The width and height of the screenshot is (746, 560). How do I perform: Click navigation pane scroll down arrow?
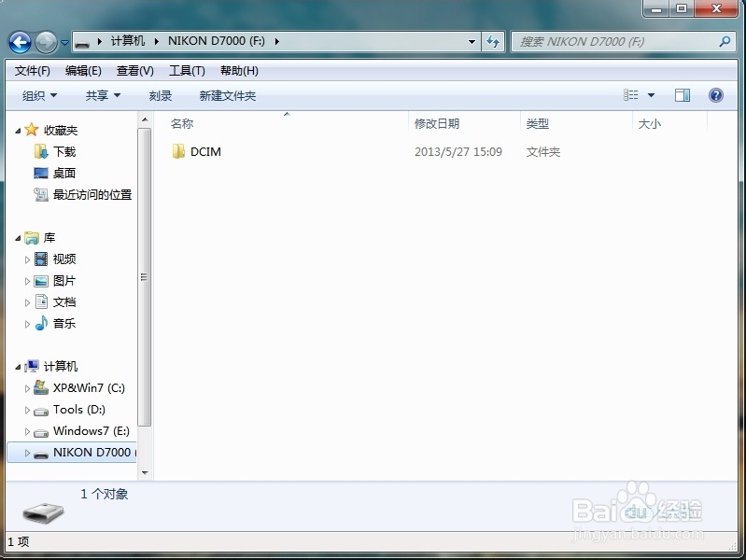tap(145, 473)
